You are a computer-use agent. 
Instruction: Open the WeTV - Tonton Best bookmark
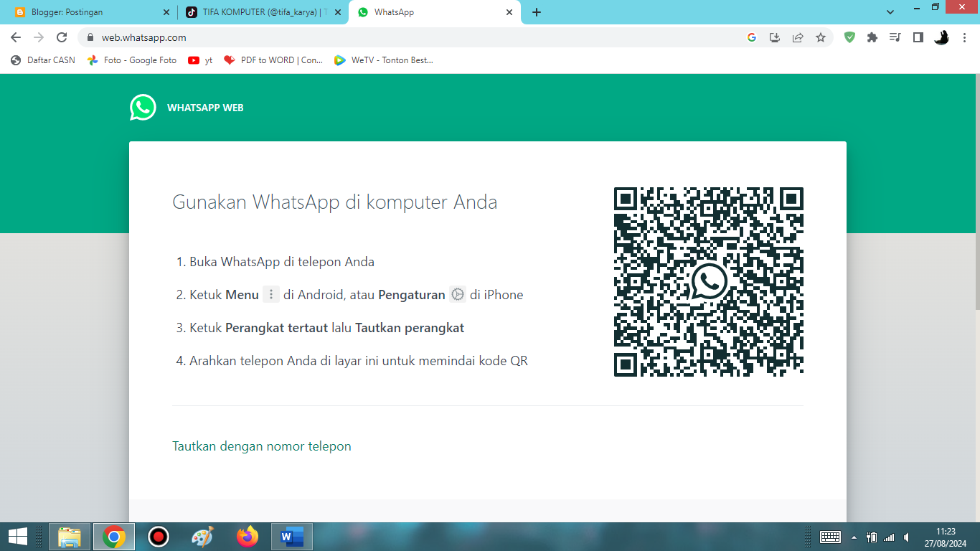coord(384,60)
